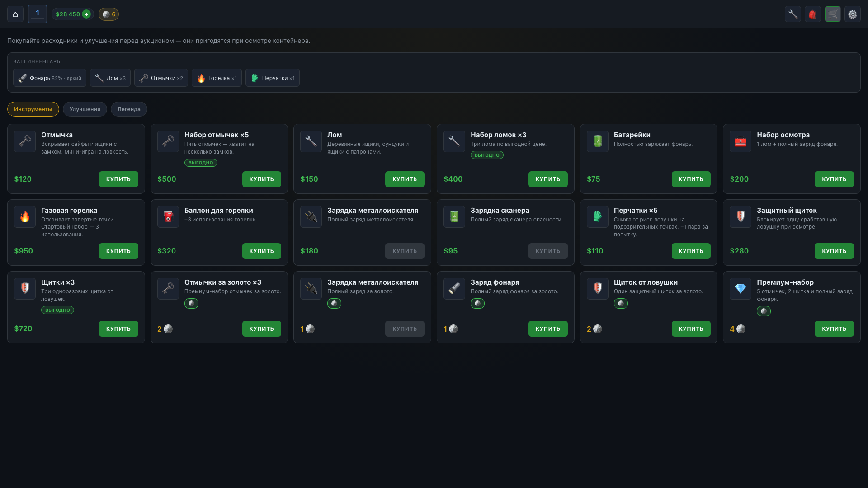Add funds with green plus icon
The width and height of the screenshot is (868, 488).
86,14
